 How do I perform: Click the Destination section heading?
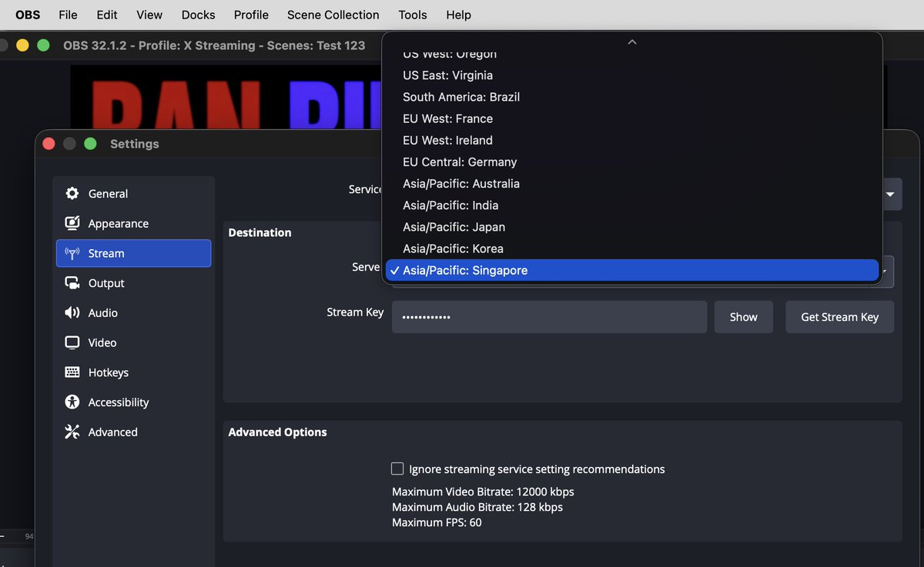pos(259,232)
